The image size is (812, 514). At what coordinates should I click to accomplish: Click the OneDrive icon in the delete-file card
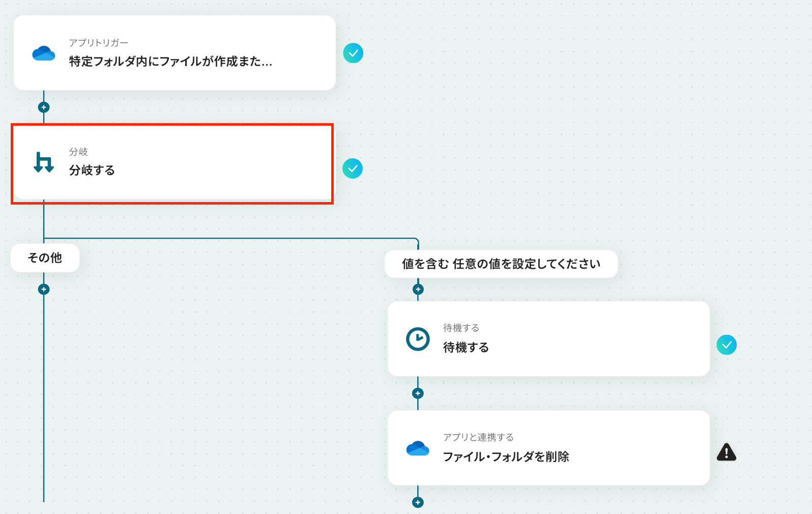(418, 448)
